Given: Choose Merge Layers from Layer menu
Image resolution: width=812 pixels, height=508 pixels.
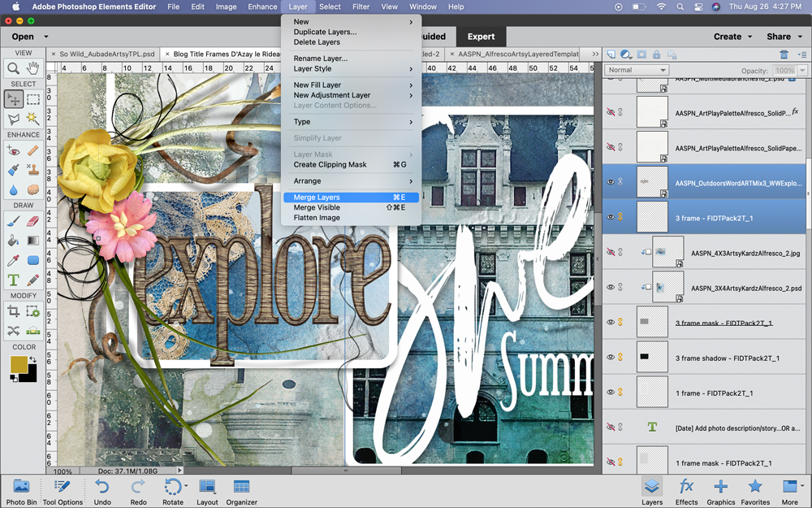Looking at the screenshot, I should tap(351, 198).
